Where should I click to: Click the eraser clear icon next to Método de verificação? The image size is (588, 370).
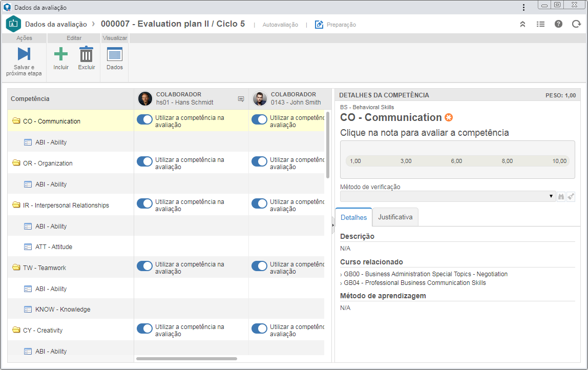tap(571, 197)
